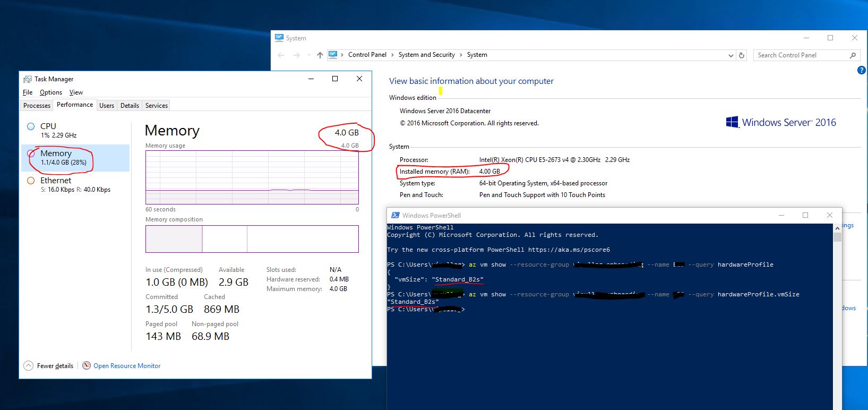
Task: Click '2.9 GB' Available memory value
Action: pos(234,282)
